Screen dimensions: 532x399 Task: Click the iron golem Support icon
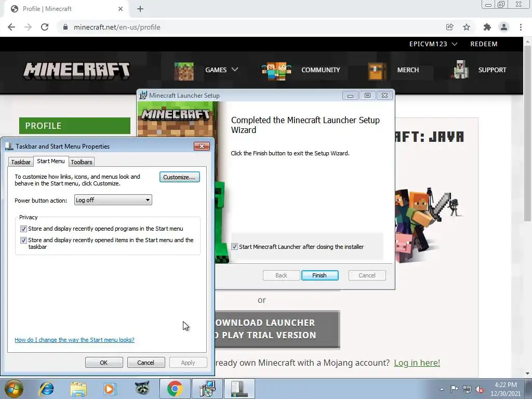point(460,70)
